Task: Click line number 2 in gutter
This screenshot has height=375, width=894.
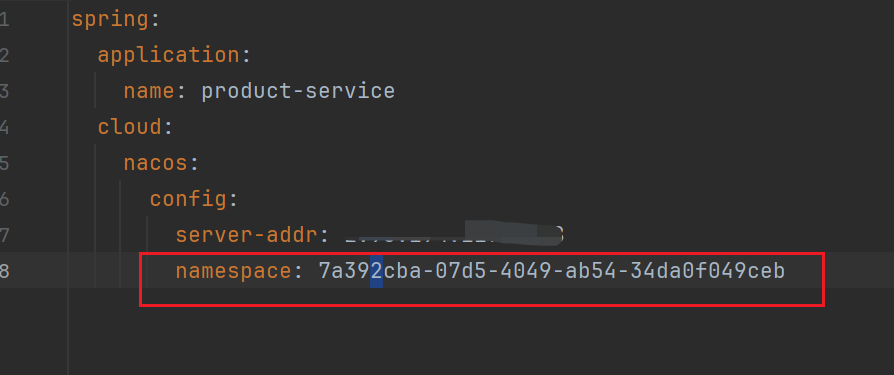Action: coord(5,55)
